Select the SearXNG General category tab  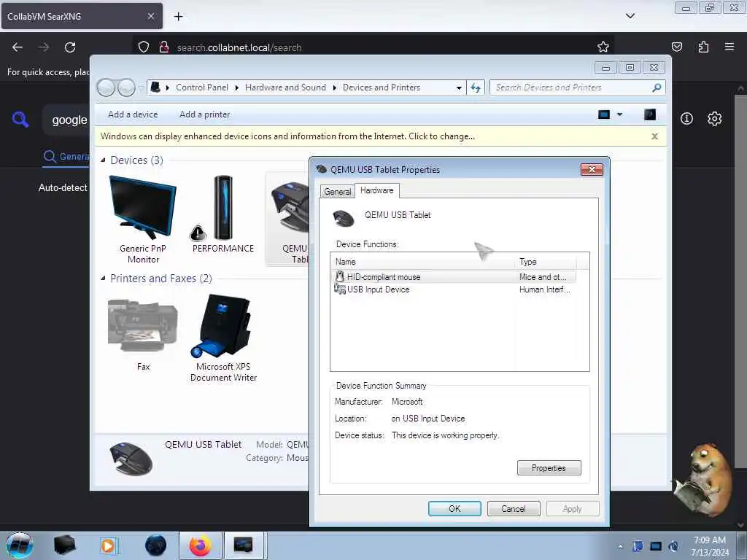[66, 157]
